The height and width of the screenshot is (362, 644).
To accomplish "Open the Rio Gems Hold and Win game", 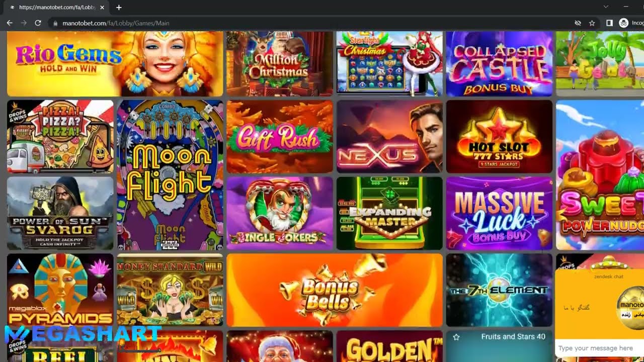I will [115, 63].
